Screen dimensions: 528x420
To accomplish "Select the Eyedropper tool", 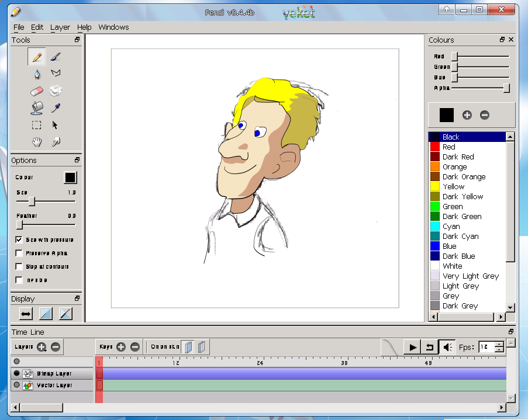I will tap(56, 108).
